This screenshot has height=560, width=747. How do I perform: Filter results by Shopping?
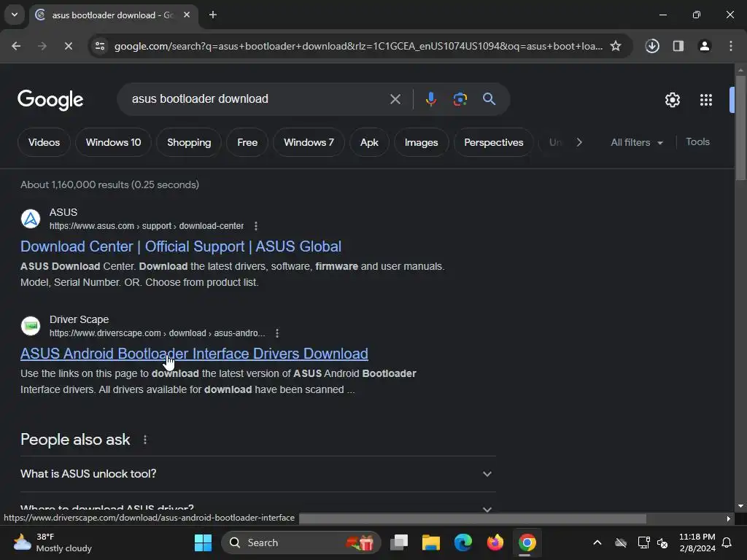(x=189, y=142)
